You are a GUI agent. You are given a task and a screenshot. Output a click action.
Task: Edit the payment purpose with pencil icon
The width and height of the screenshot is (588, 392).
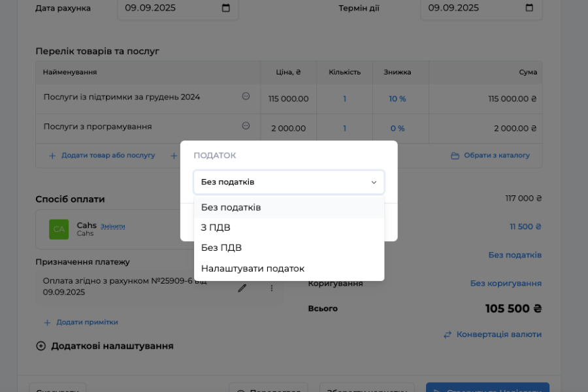tap(242, 287)
